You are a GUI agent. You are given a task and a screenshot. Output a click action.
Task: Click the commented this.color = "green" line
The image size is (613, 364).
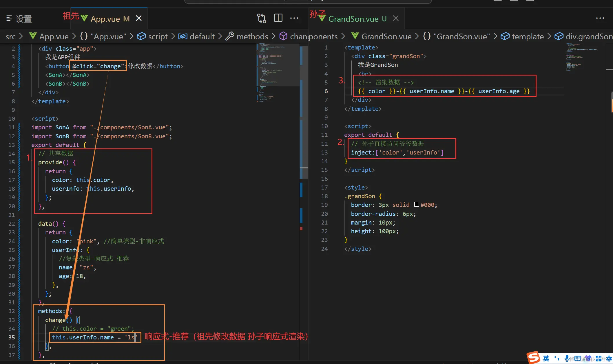(93, 329)
